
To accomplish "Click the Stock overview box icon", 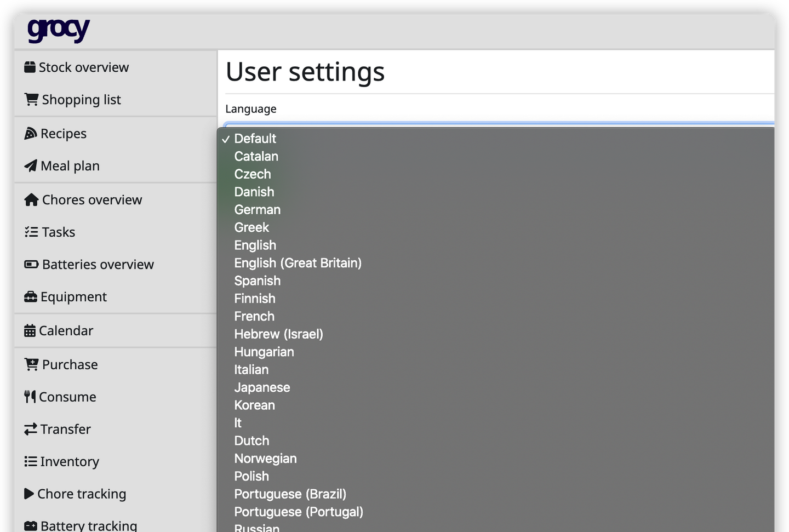I will (30, 67).
